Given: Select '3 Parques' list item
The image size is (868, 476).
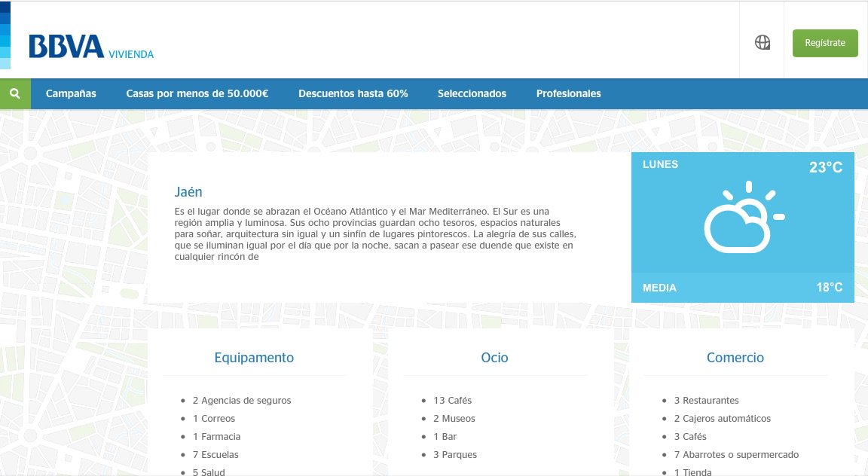Looking at the screenshot, I should tap(455, 454).
